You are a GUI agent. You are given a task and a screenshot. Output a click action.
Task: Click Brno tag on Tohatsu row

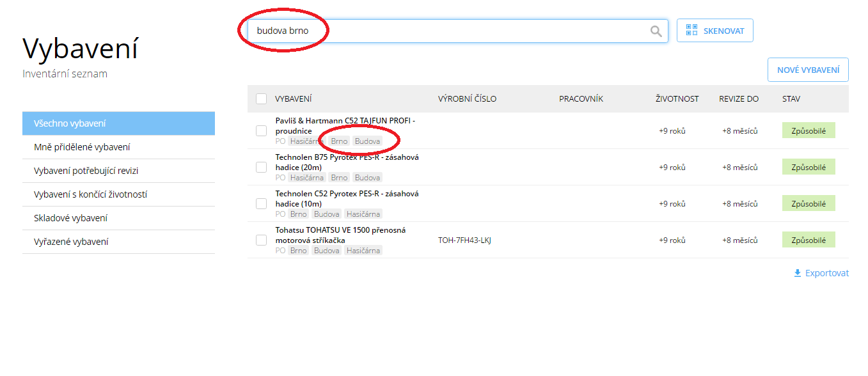298,251
